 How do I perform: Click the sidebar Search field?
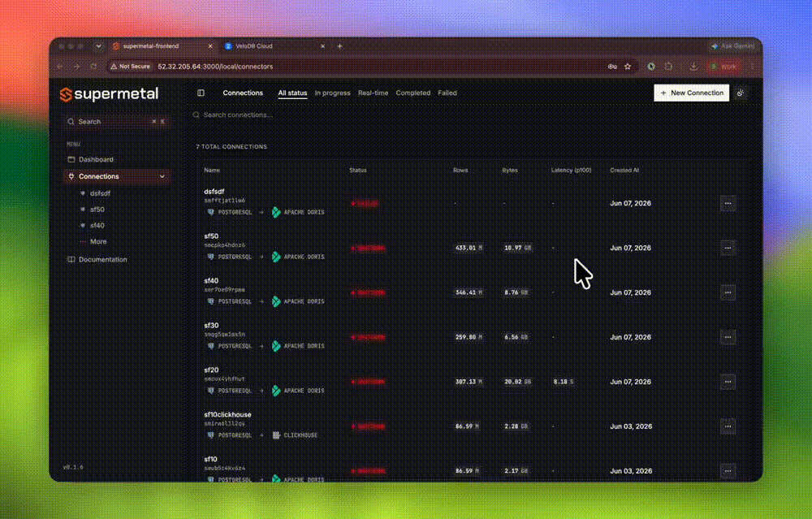click(x=116, y=122)
